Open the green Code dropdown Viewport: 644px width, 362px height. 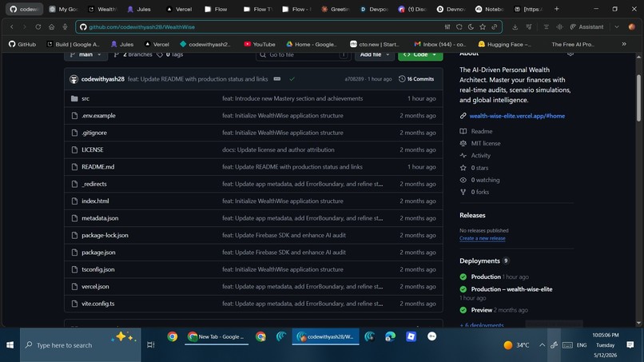(420, 54)
